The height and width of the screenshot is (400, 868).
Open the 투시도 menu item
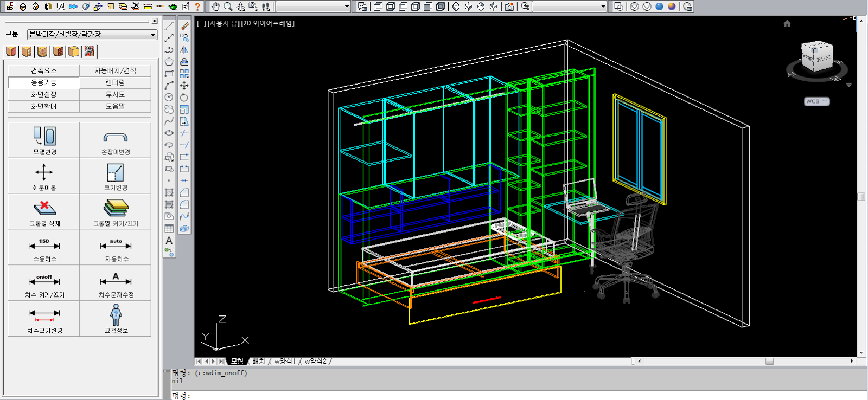(x=116, y=94)
